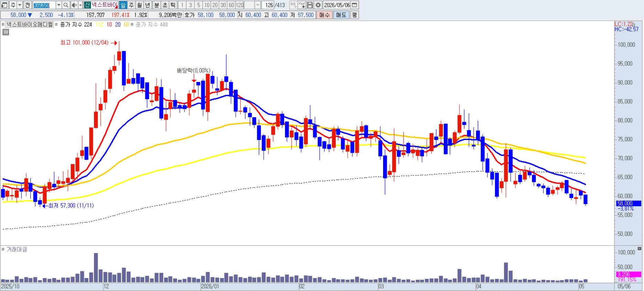Image resolution: width=644 pixels, height=291 pixels.
Task: Click the 9,206 volume value tag
Action: pyautogui.click(x=628, y=274)
